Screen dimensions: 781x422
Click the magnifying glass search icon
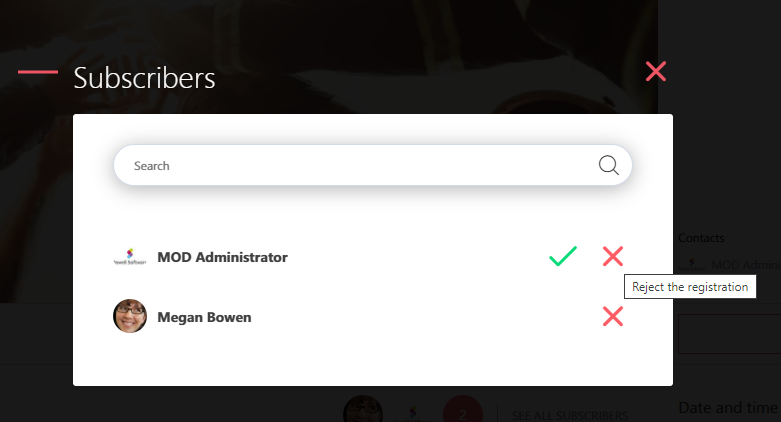point(608,165)
